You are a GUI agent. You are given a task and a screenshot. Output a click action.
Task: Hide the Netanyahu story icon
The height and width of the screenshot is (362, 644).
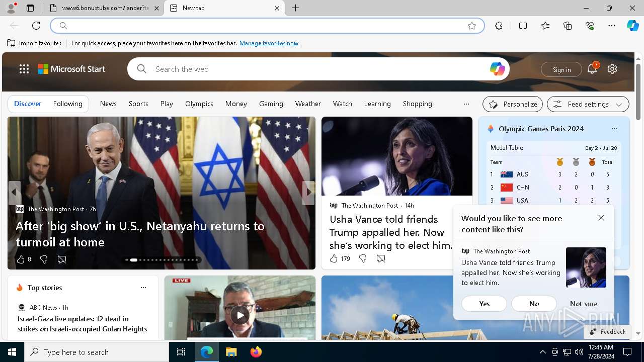pos(62,259)
